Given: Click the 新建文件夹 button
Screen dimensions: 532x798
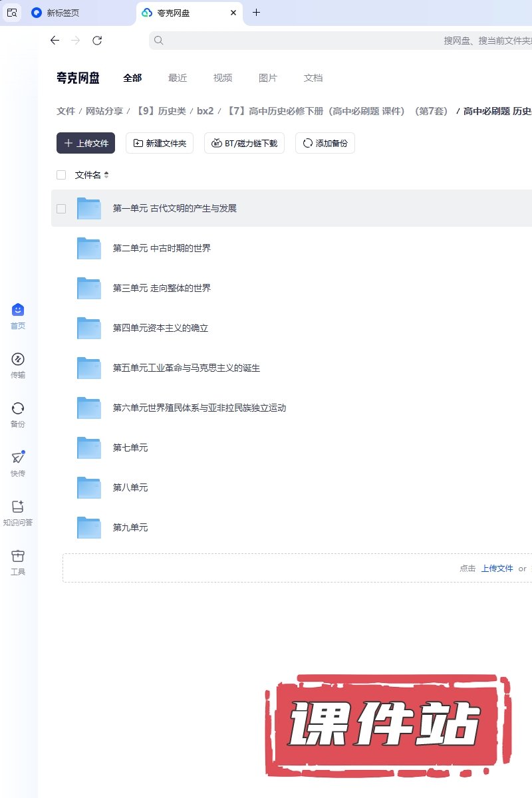Looking at the screenshot, I should click(x=160, y=143).
